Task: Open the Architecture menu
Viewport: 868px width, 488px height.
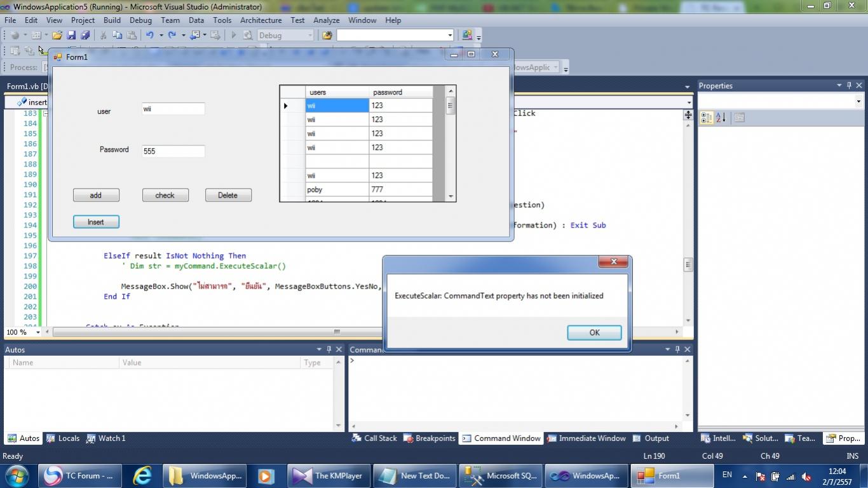Action: click(261, 20)
